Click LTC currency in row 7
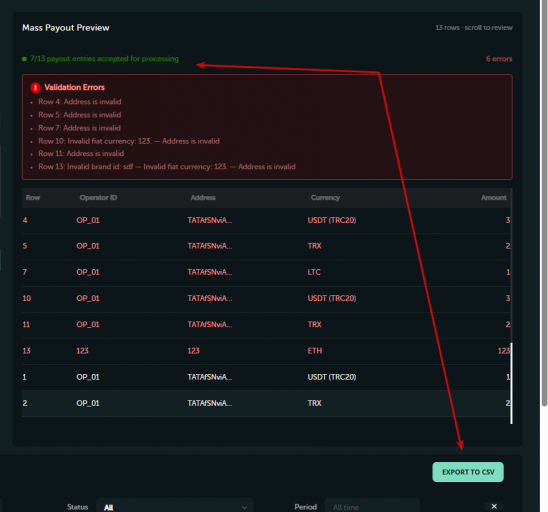The height and width of the screenshot is (512, 548). [314, 272]
